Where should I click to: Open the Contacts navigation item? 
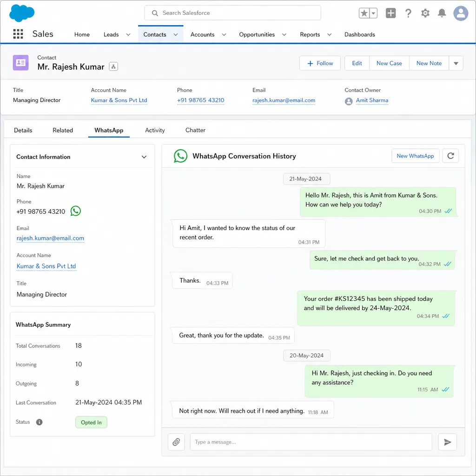coord(154,34)
